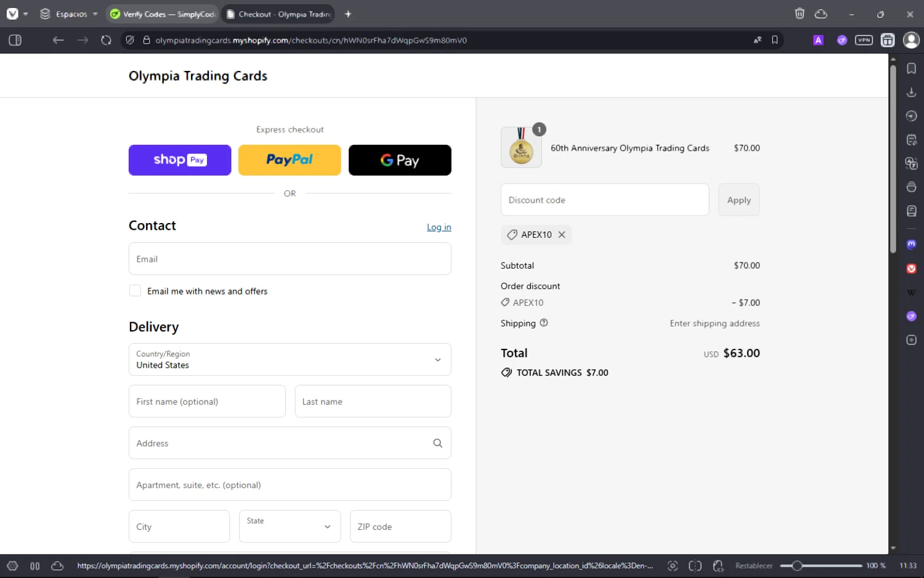Screen dimensions: 924x578
Task: Toggle the VPN button
Action: 864,40
